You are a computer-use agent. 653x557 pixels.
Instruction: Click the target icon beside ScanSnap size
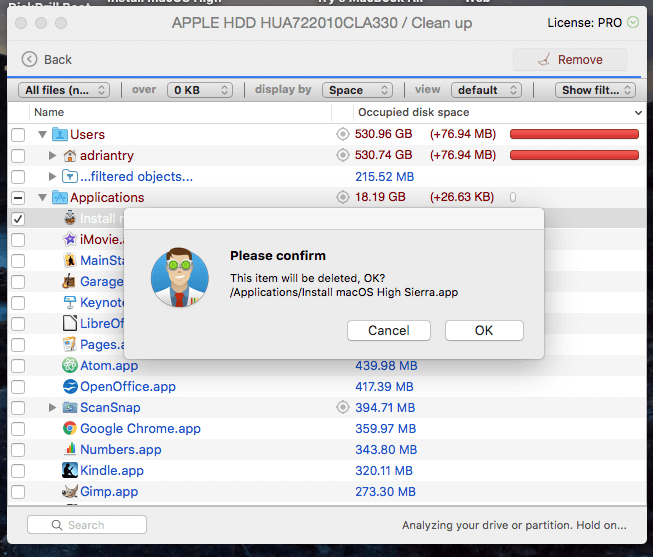[343, 407]
